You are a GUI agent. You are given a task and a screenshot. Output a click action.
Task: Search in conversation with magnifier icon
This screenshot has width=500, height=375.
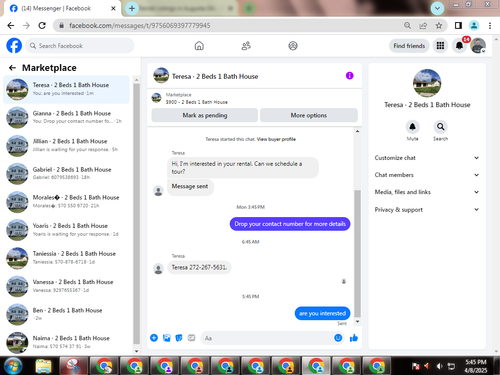(x=440, y=127)
